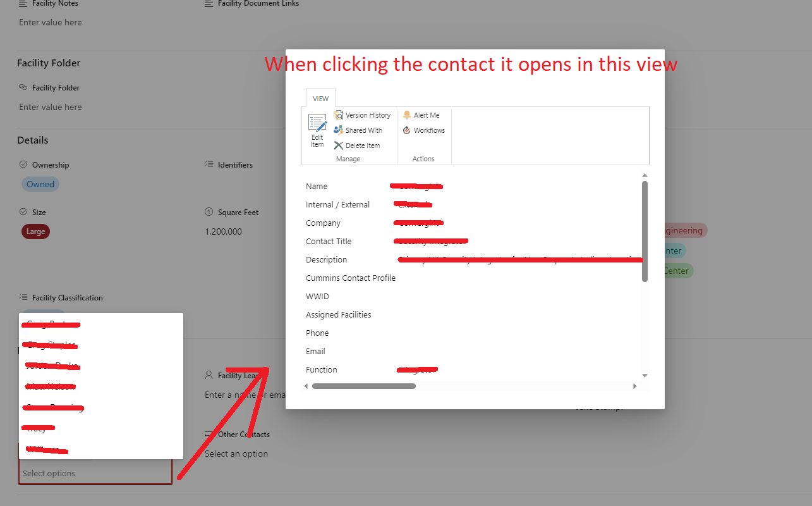The height and width of the screenshot is (506, 812).
Task: Click the Owned ownership tag
Action: coord(40,184)
